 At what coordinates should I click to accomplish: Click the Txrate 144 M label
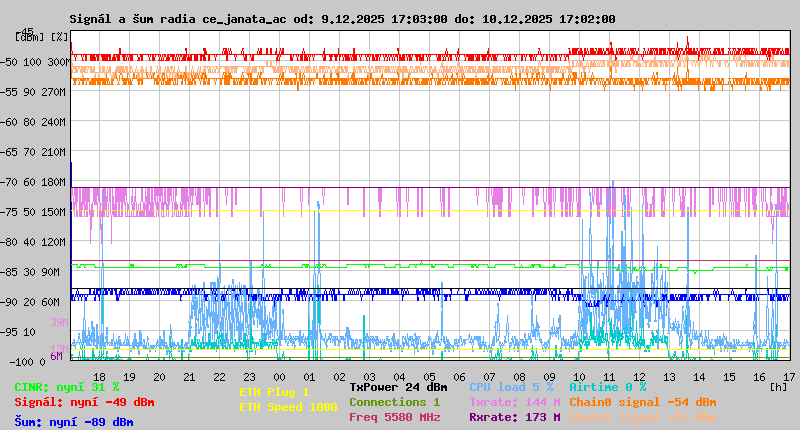514,402
